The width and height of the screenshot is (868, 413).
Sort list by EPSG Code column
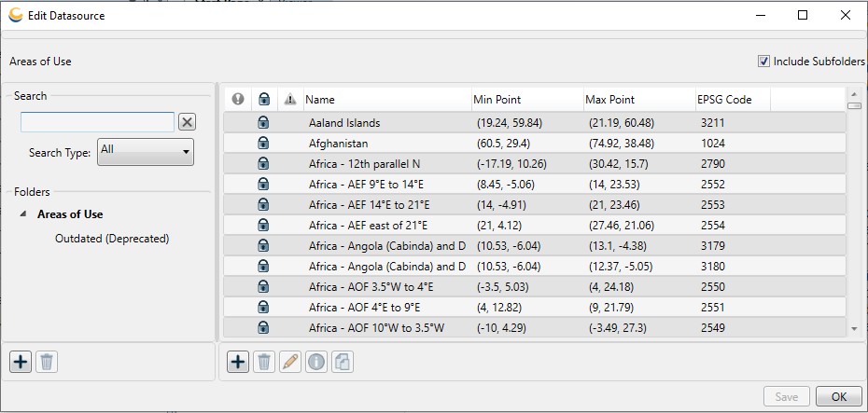pos(732,100)
